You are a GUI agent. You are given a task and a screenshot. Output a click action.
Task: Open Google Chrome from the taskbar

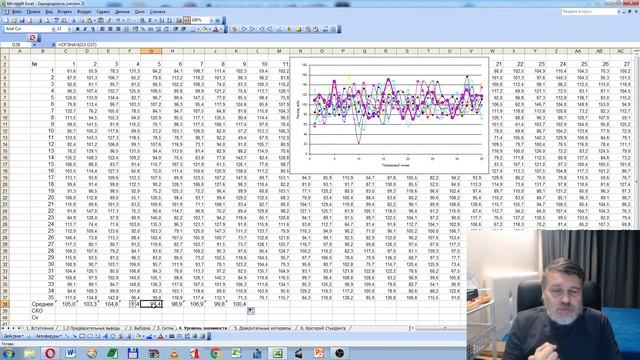click(216, 353)
